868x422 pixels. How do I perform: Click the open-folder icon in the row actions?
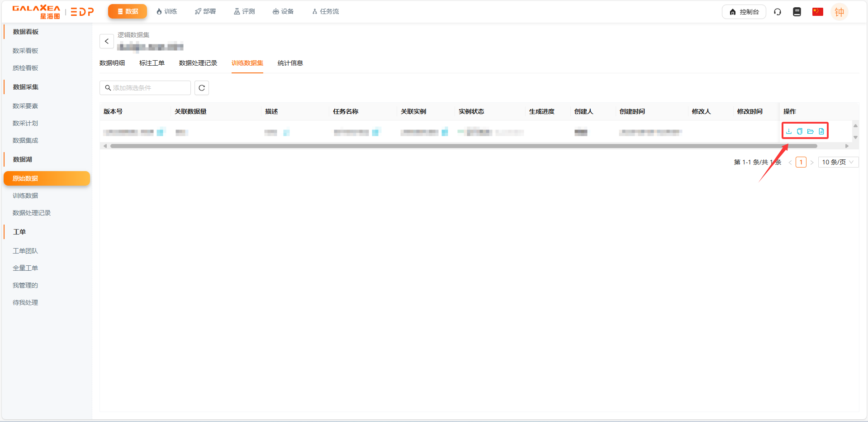tap(810, 131)
